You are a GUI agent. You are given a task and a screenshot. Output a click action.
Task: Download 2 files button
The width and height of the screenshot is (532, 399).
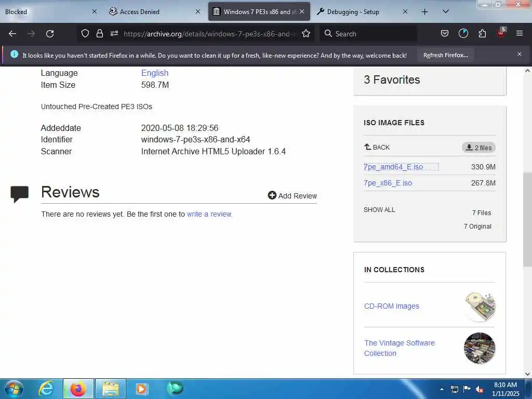pos(478,148)
